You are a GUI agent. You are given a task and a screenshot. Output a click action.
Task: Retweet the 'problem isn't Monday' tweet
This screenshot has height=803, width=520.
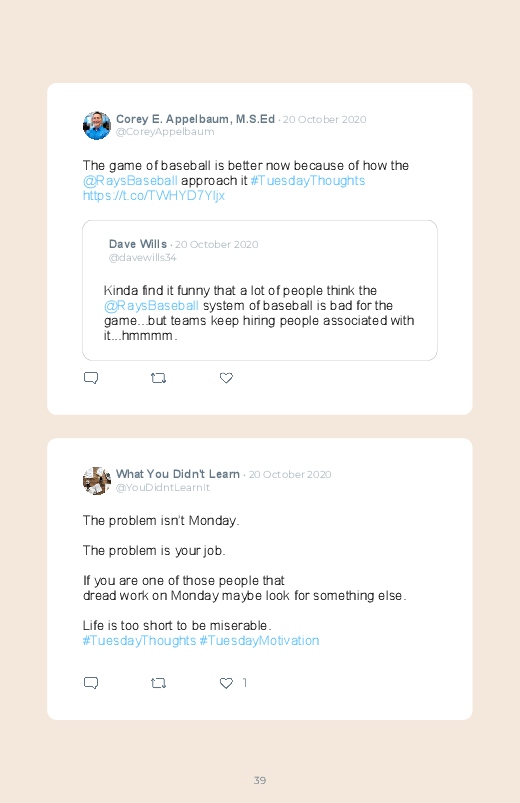[x=158, y=683]
